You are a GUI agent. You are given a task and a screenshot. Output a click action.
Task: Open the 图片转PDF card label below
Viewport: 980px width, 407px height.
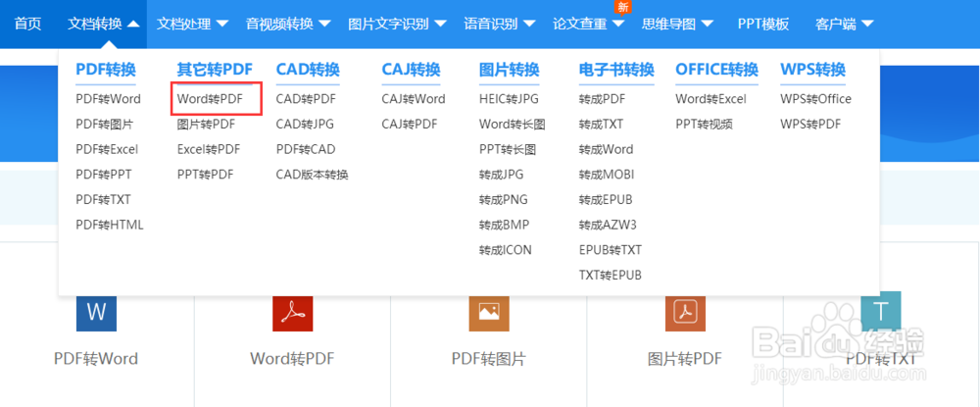tap(685, 359)
